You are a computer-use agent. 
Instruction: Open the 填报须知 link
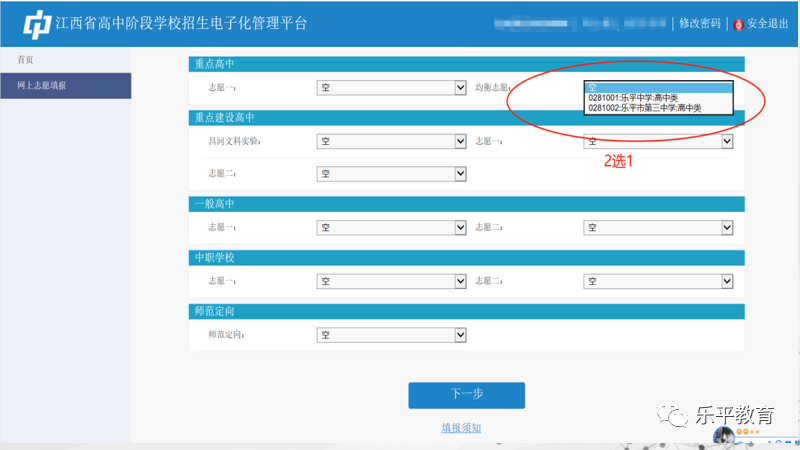[461, 428]
